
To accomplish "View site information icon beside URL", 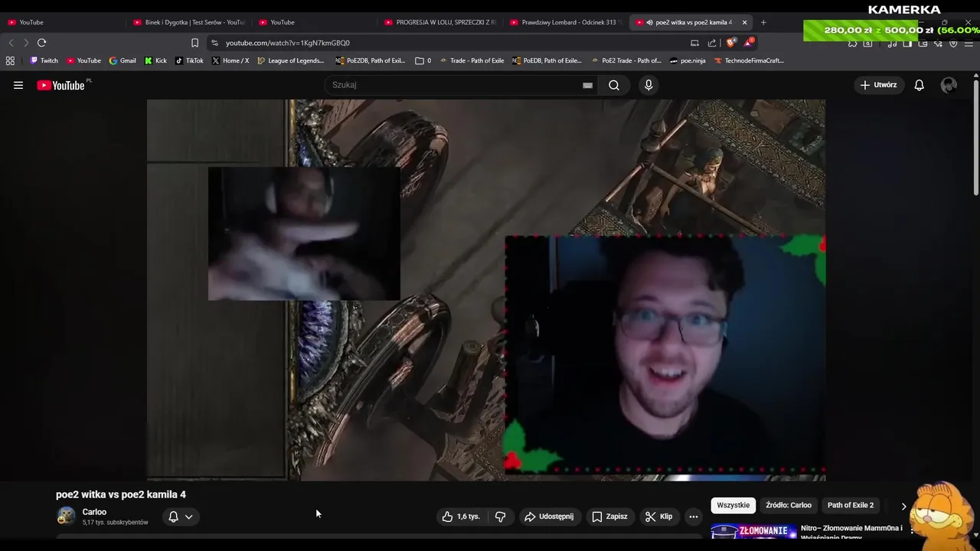I will coord(214,43).
